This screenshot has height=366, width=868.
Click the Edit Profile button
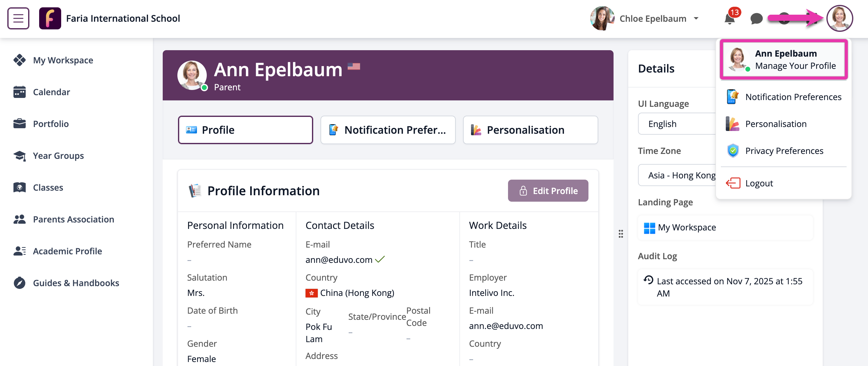coord(548,190)
